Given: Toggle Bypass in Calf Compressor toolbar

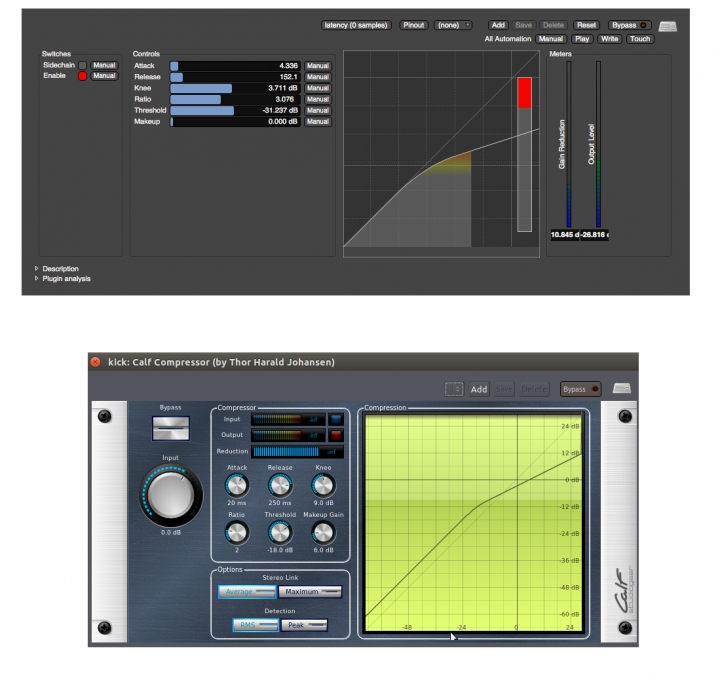Looking at the screenshot, I should click(x=580, y=389).
